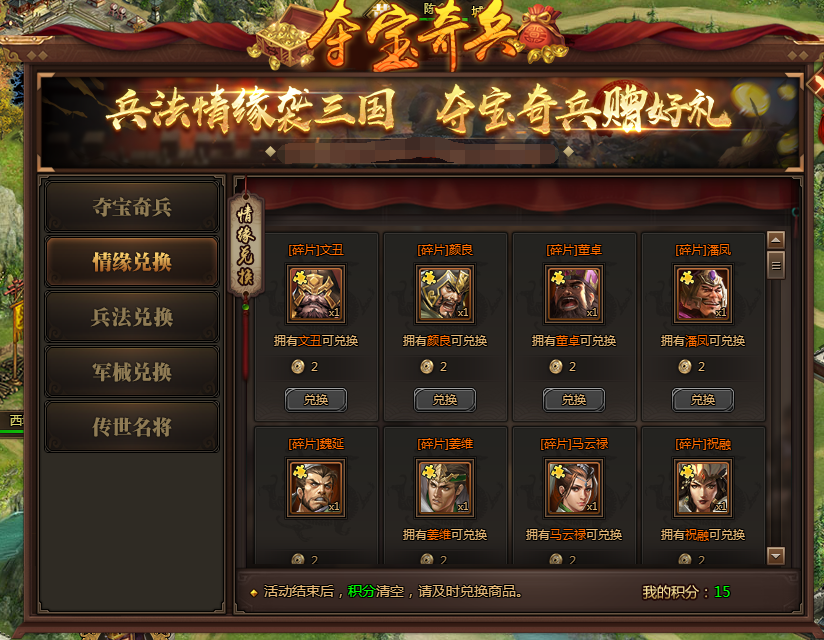The width and height of the screenshot is (824, 640).
Task: Select the 情缘兑换 tab
Action: point(132,262)
